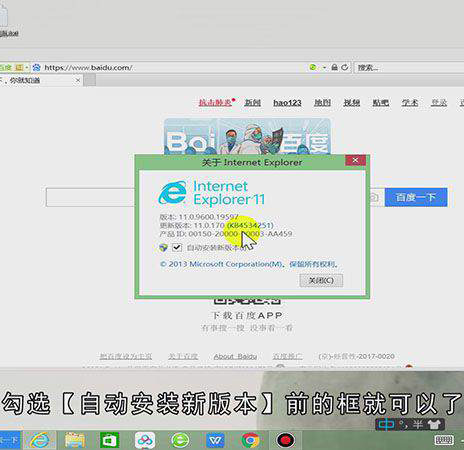
Task: Tick the 自动安装新版本 checkbox
Action: pyautogui.click(x=177, y=247)
